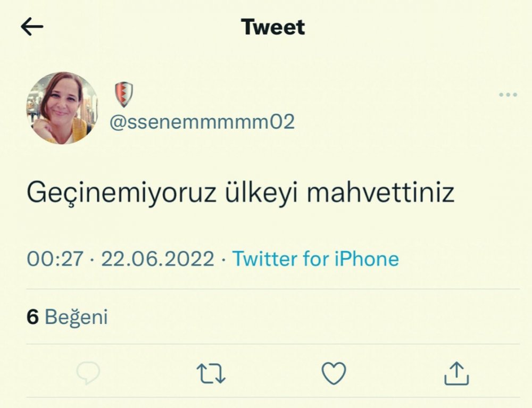Click the word 'mahvettiniz' in the tweet
This screenshot has height=408, width=532.
pos(381,194)
